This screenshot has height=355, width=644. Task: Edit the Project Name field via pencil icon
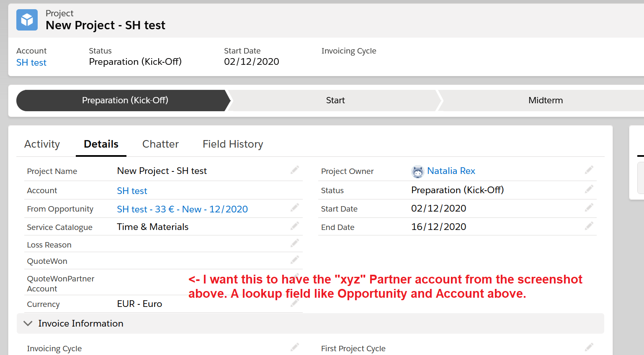(x=295, y=170)
